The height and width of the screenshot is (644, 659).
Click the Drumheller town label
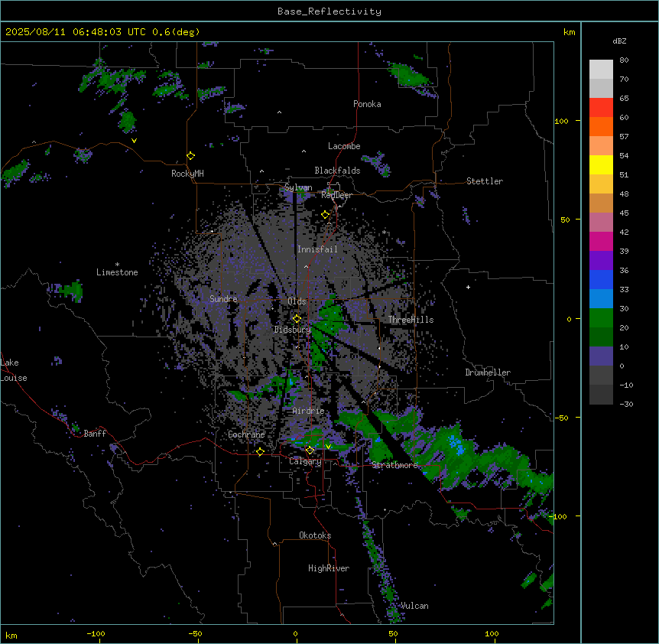(488, 372)
